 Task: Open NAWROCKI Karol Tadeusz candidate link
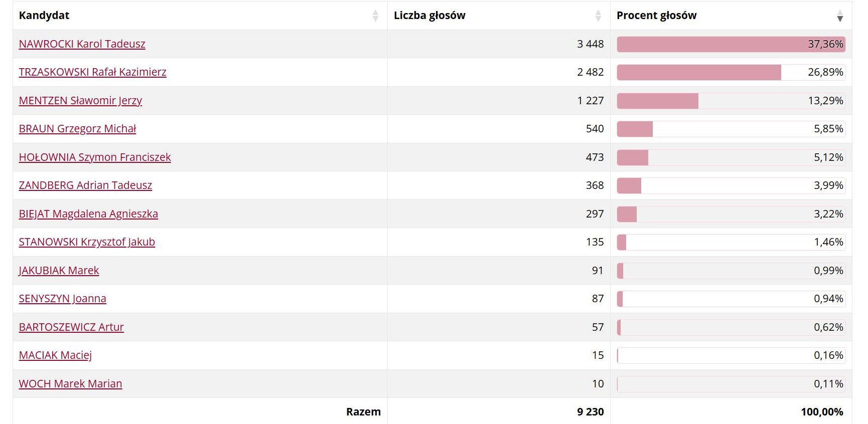[x=82, y=44]
